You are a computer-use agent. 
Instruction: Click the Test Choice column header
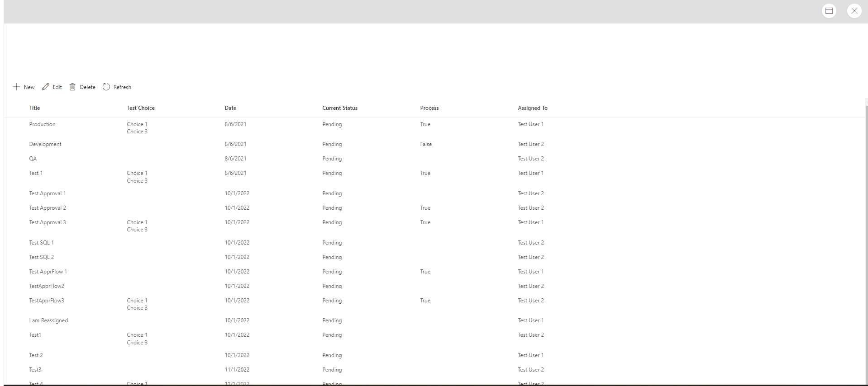tap(141, 108)
